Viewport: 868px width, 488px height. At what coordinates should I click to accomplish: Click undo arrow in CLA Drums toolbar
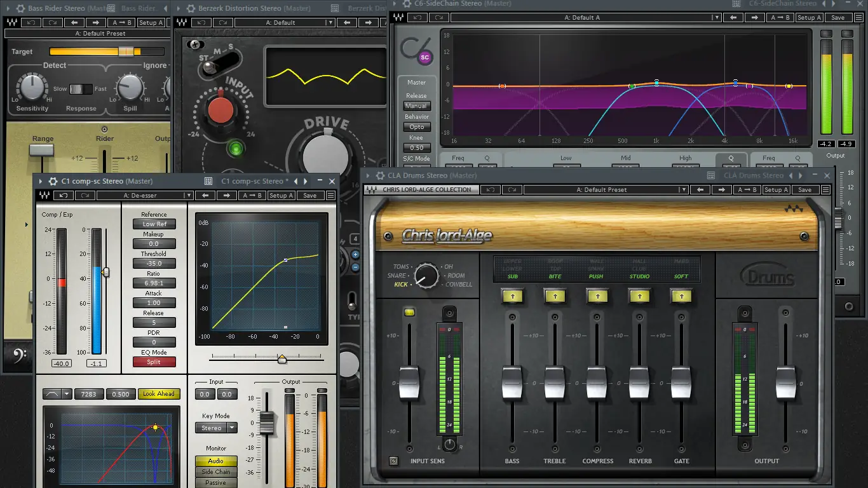[x=489, y=189]
